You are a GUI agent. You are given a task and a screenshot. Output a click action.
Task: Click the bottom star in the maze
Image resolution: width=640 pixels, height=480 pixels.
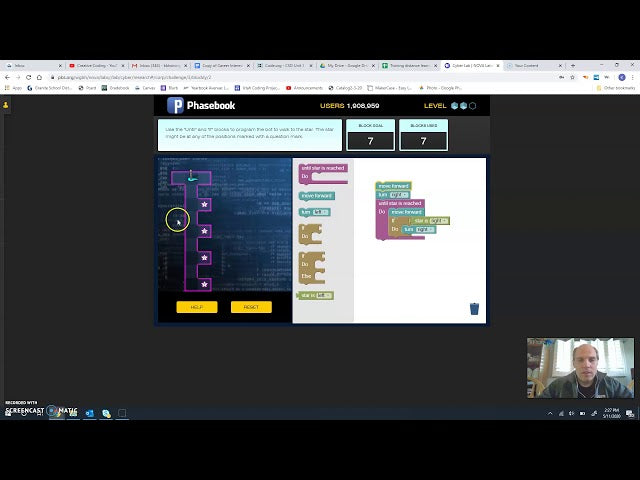pos(204,284)
